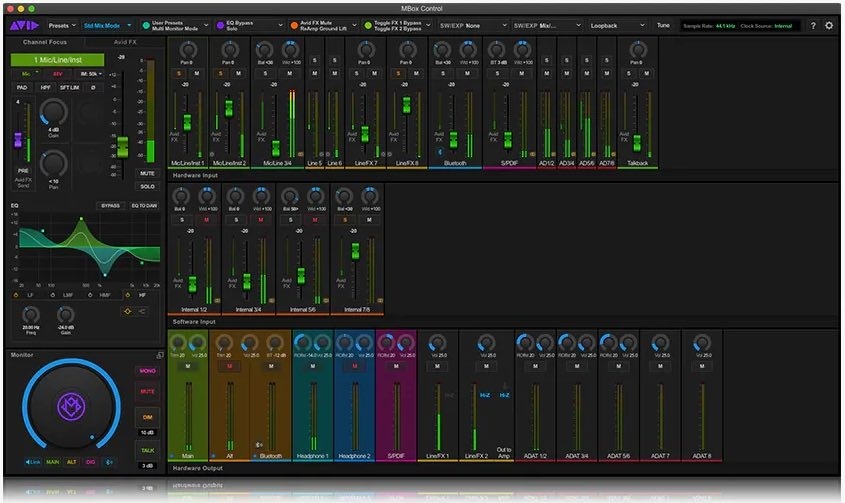This screenshot has width=845, height=503.
Task: Click the Headphone 1 output label
Action: (312, 456)
